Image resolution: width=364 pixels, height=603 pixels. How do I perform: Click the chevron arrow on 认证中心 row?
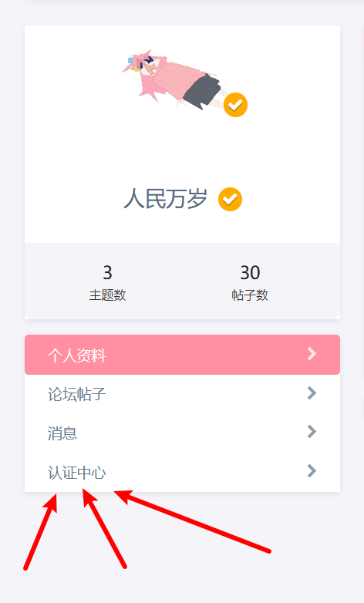click(312, 470)
